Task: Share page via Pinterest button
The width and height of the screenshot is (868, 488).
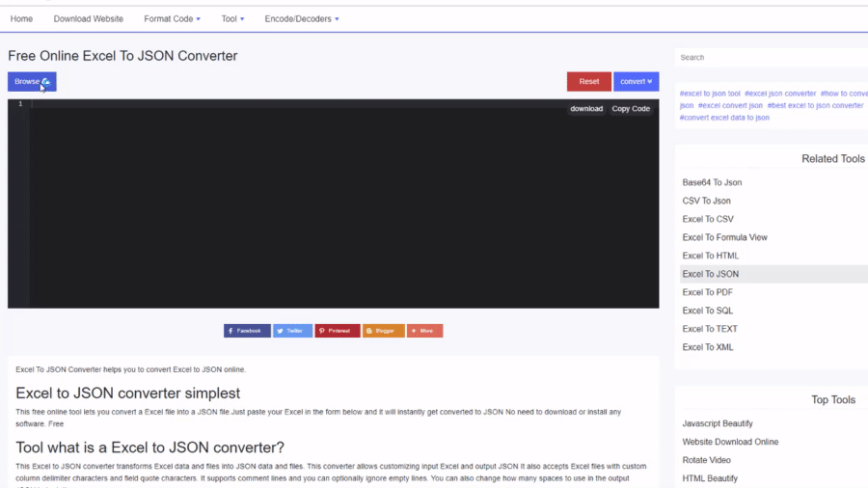Action: point(338,331)
